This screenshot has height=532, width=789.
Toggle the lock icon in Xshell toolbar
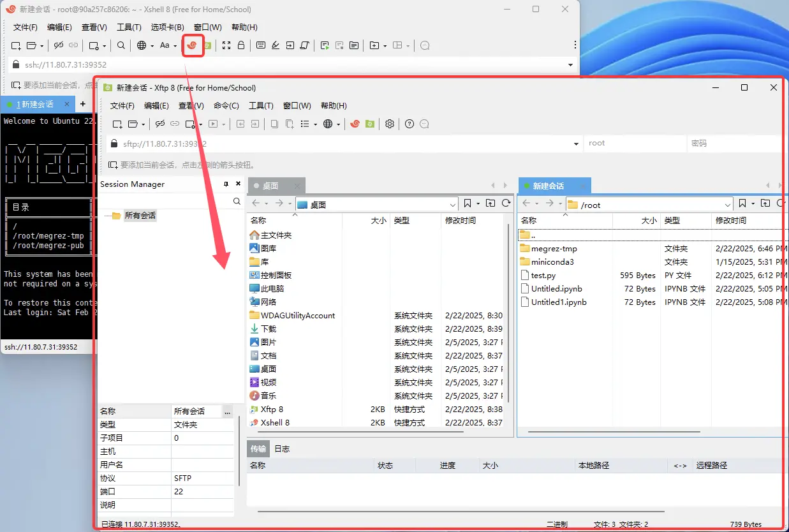coord(240,45)
